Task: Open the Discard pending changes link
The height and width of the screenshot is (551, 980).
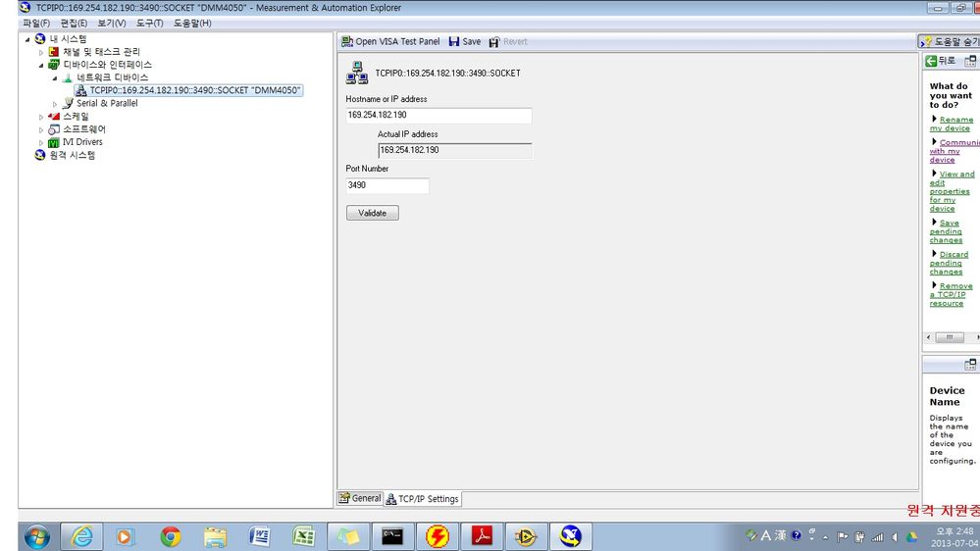Action: (949, 263)
